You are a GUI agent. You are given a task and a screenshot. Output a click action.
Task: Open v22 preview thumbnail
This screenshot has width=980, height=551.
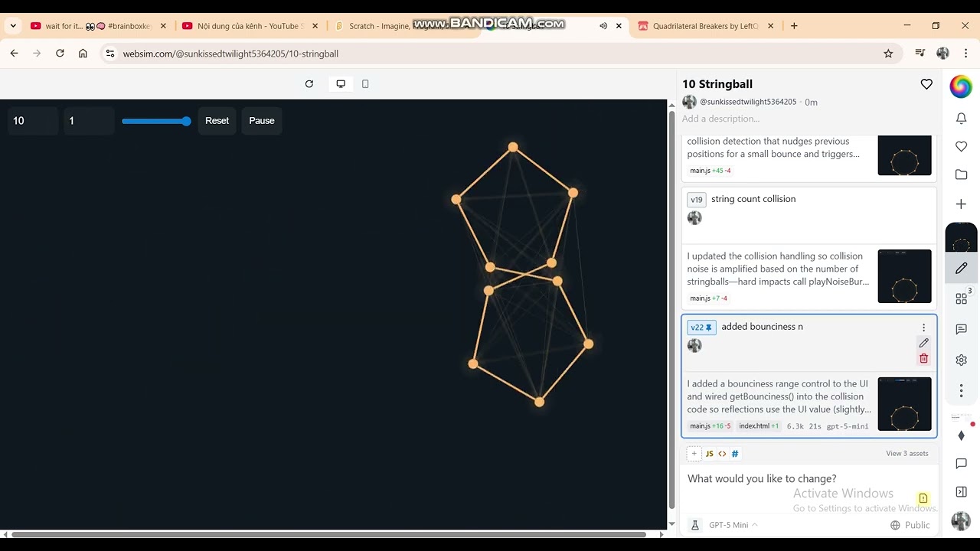[x=904, y=404]
